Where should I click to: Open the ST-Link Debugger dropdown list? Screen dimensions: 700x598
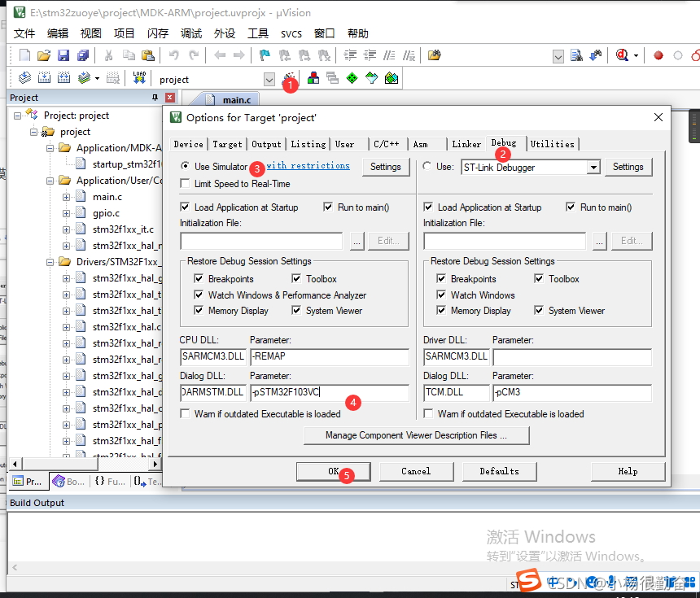tap(593, 168)
